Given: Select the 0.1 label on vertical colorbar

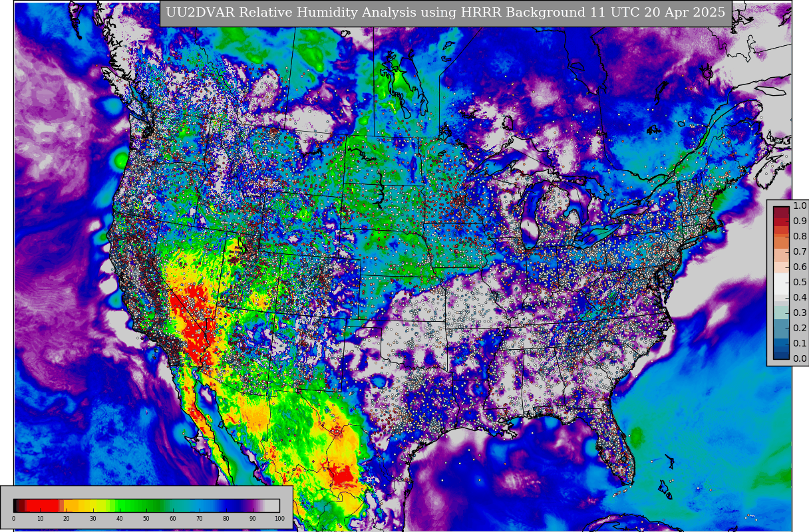Looking at the screenshot, I should (x=800, y=343).
